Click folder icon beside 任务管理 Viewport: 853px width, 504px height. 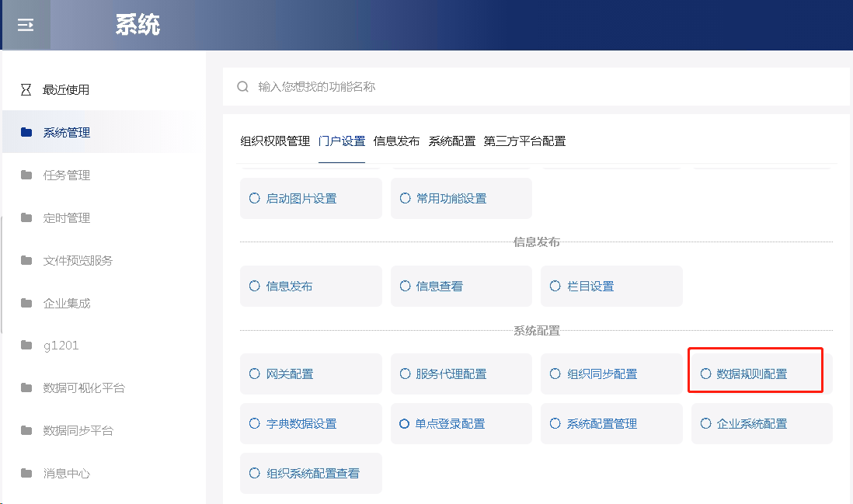tap(26, 175)
